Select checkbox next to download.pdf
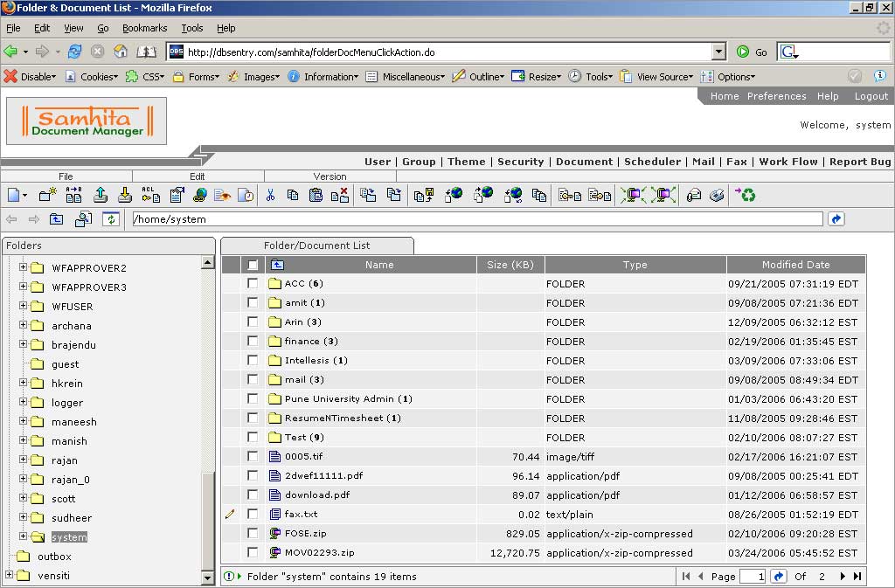 tap(253, 495)
